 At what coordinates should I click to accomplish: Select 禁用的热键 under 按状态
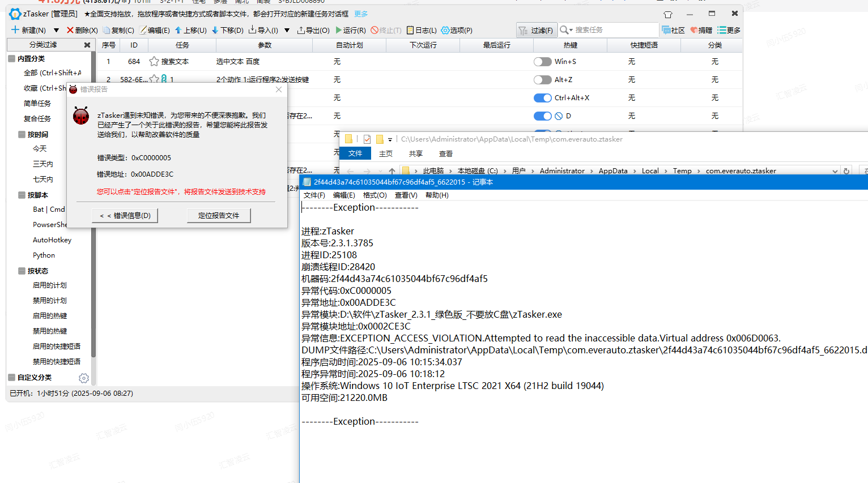(50, 331)
